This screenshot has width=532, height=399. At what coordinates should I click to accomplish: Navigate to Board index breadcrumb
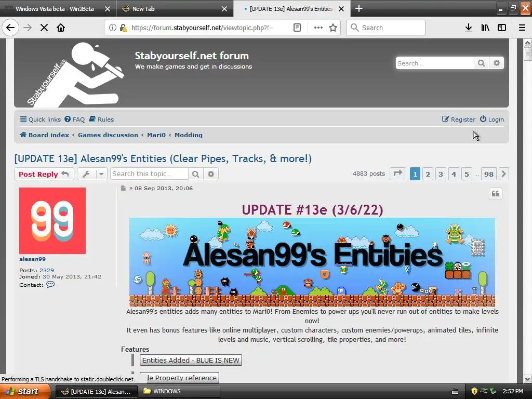(45, 135)
